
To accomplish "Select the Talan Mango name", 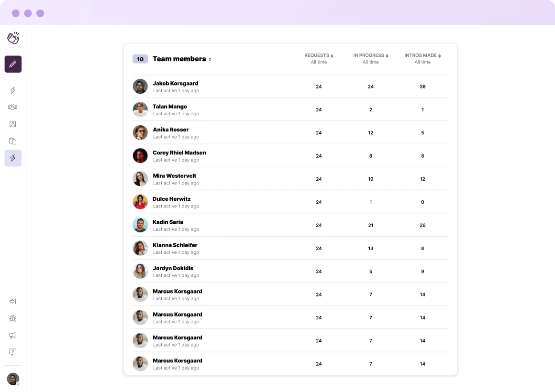I will tap(170, 107).
